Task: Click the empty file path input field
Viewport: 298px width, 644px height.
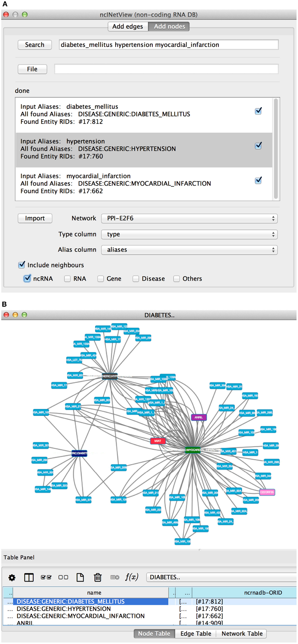Action: (x=166, y=69)
